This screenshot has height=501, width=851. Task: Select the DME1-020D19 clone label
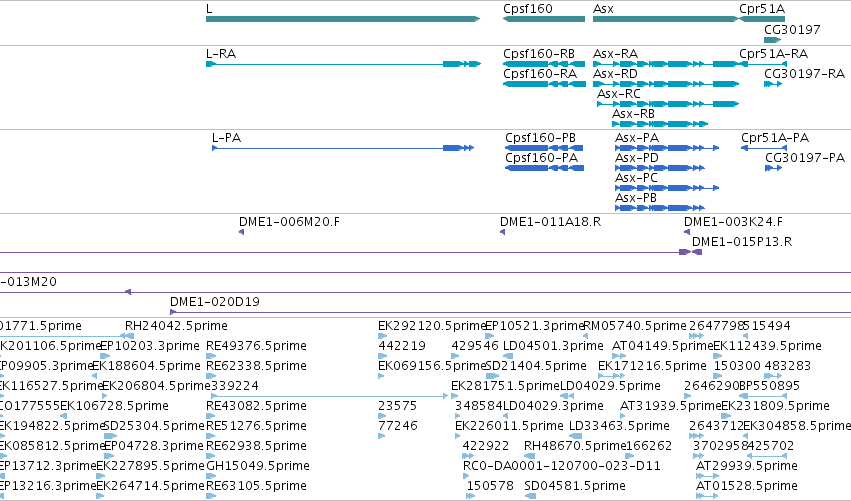[x=214, y=302]
